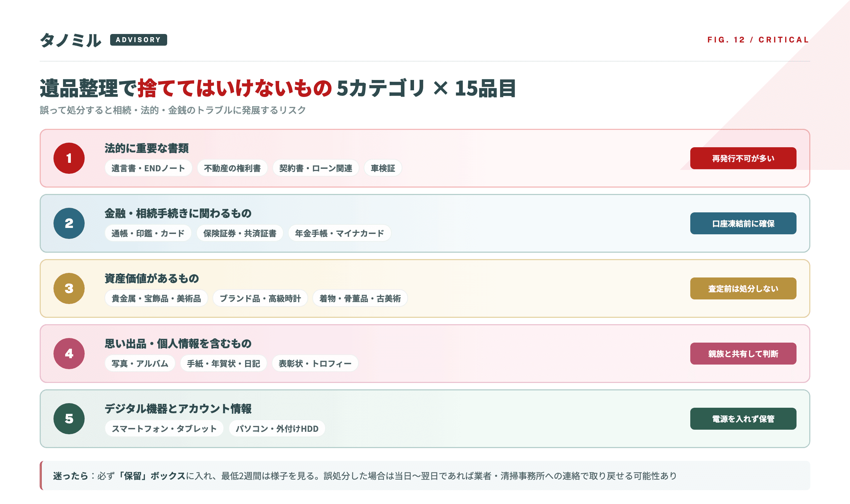Select the 不動産の権利書 chip

(x=232, y=168)
